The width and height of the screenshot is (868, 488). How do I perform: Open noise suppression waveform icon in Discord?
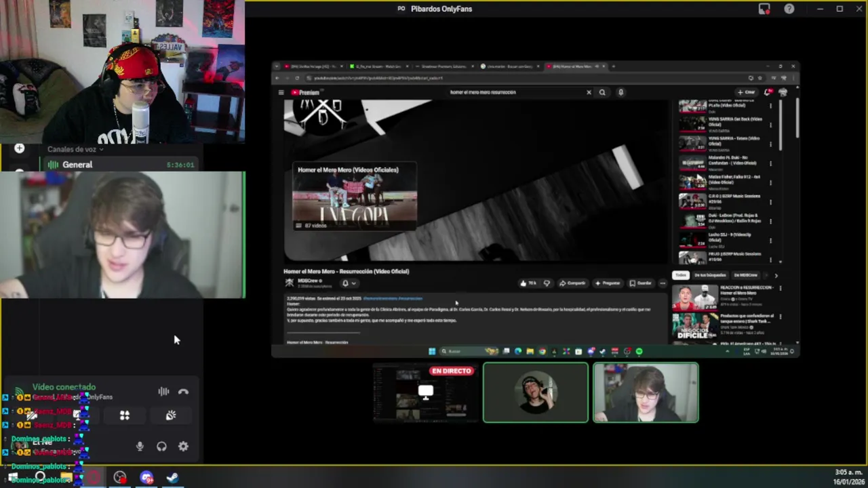(163, 392)
